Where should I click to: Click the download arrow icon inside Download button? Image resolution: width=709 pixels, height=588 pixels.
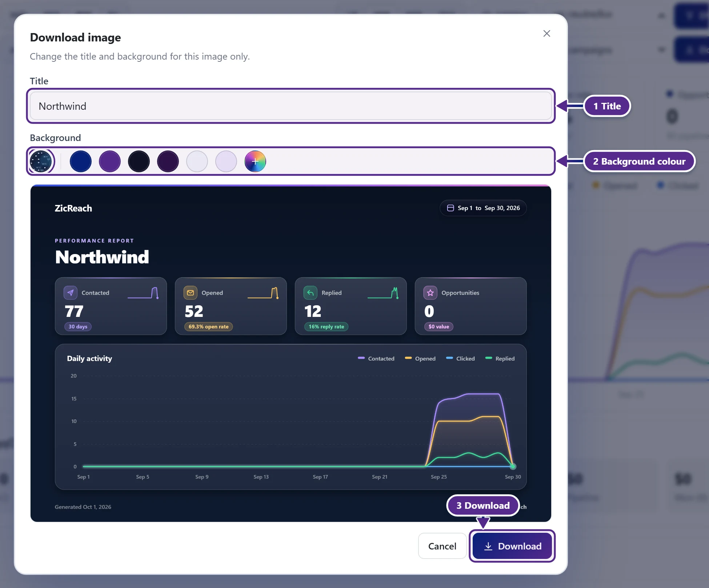pos(488,546)
